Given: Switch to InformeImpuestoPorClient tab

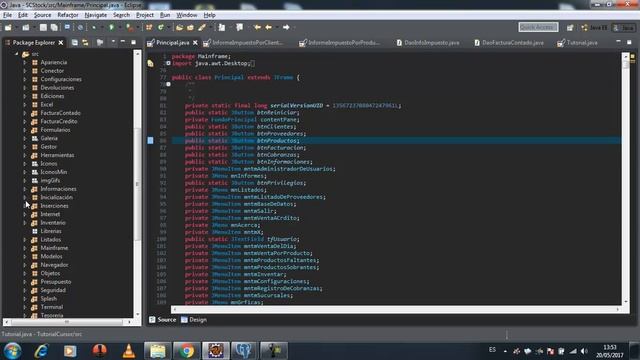Looking at the screenshot, I should (x=243, y=42).
